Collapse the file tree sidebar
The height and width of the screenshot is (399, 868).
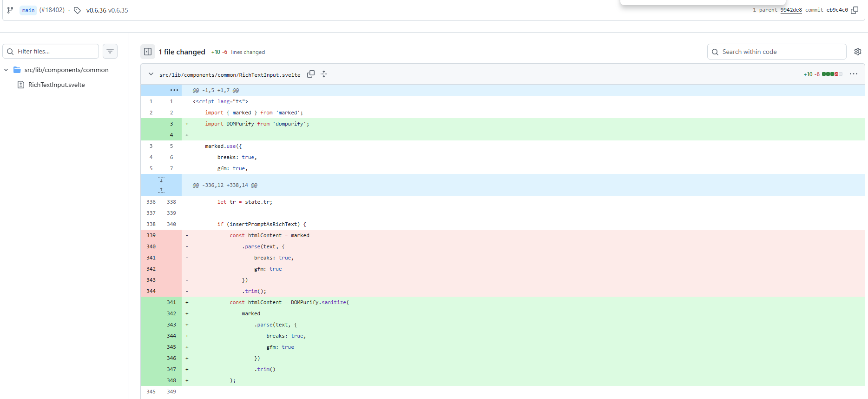[148, 52]
